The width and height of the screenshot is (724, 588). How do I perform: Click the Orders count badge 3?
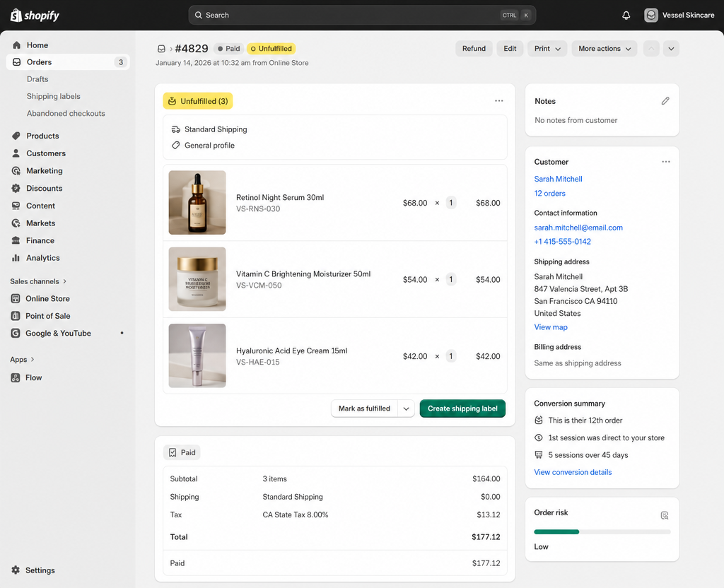121,62
